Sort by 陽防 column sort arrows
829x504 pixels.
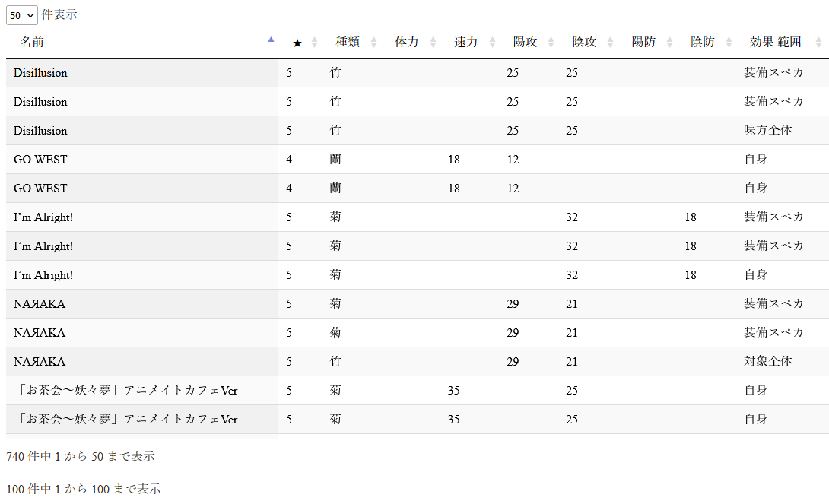pyautogui.click(x=669, y=43)
